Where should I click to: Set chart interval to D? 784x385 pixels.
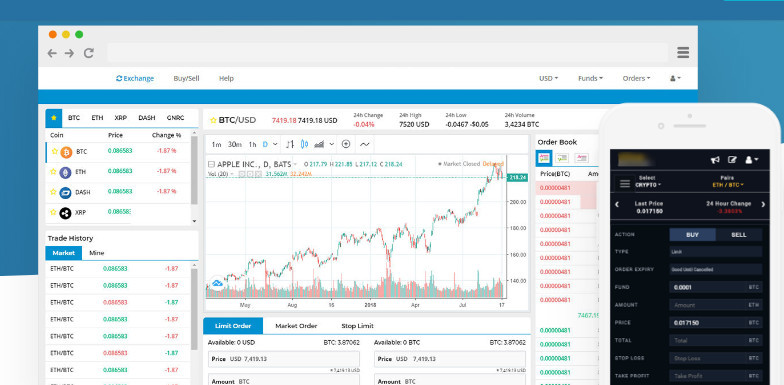(x=266, y=144)
